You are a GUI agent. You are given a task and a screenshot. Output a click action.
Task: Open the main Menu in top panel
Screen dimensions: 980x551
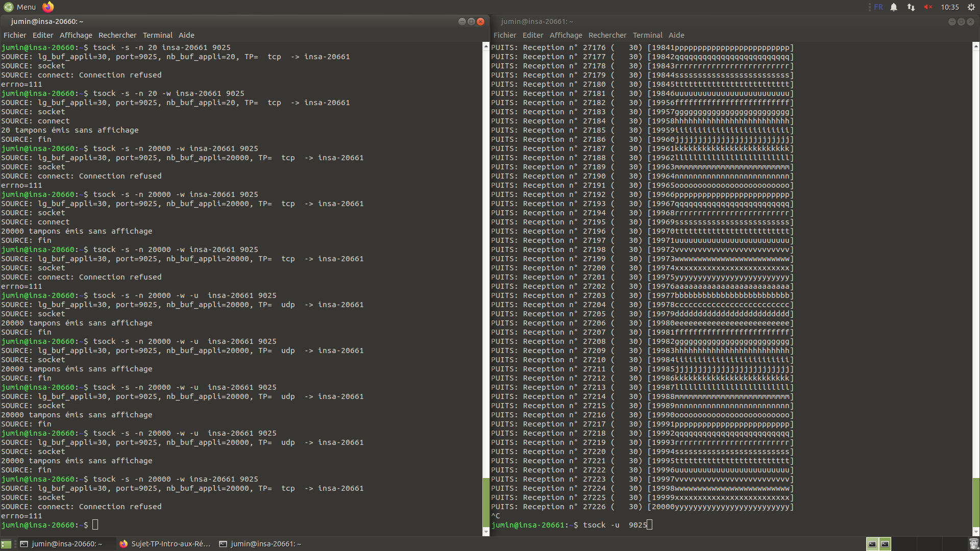click(x=20, y=7)
